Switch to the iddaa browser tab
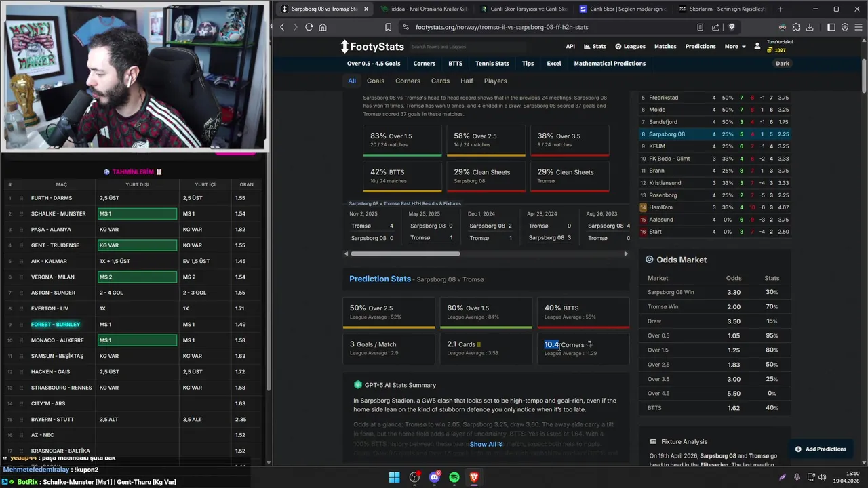This screenshot has height=488, width=868. pos(424,9)
